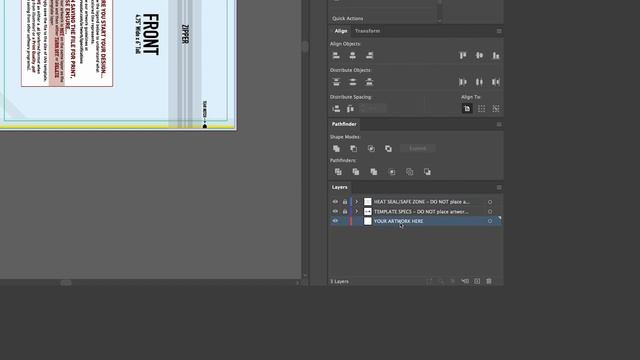Expand the TEMPLATE SPECS layer
Screen dimensions: 640x360
pyautogui.click(x=357, y=211)
